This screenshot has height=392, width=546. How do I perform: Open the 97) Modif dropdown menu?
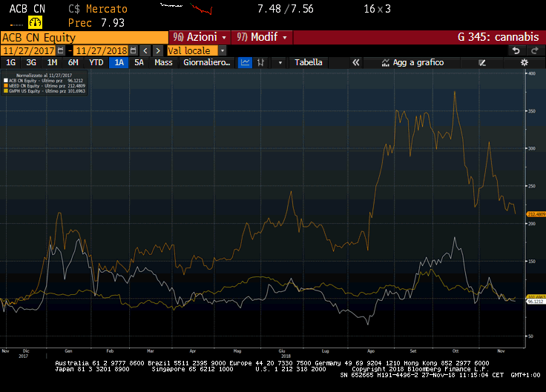[262, 37]
